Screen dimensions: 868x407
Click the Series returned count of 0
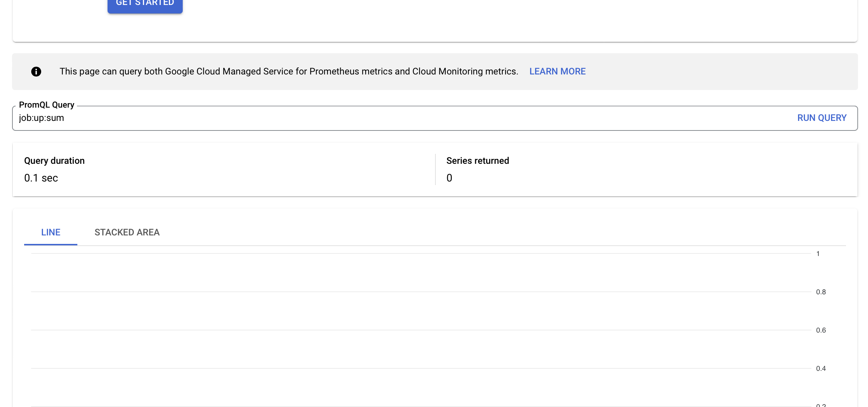coord(449,178)
